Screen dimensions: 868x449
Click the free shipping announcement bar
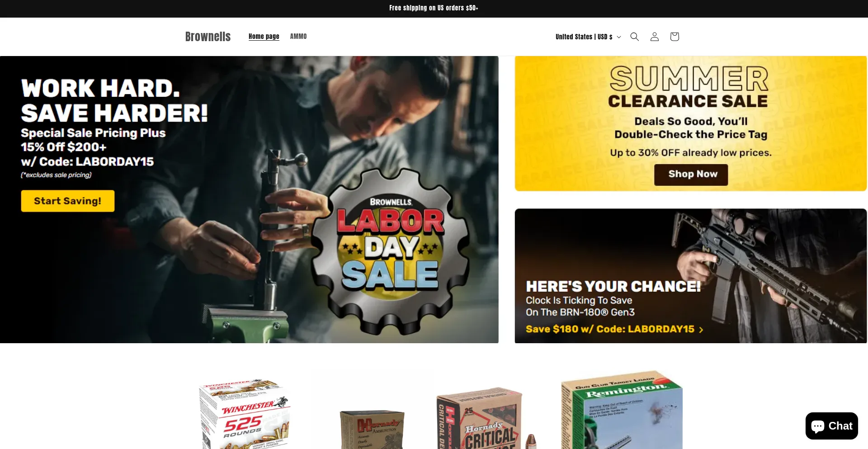434,9
